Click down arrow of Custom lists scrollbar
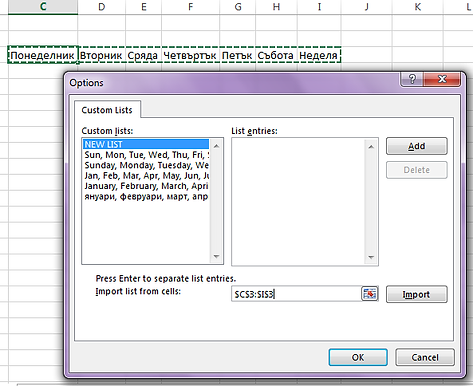 (216, 256)
